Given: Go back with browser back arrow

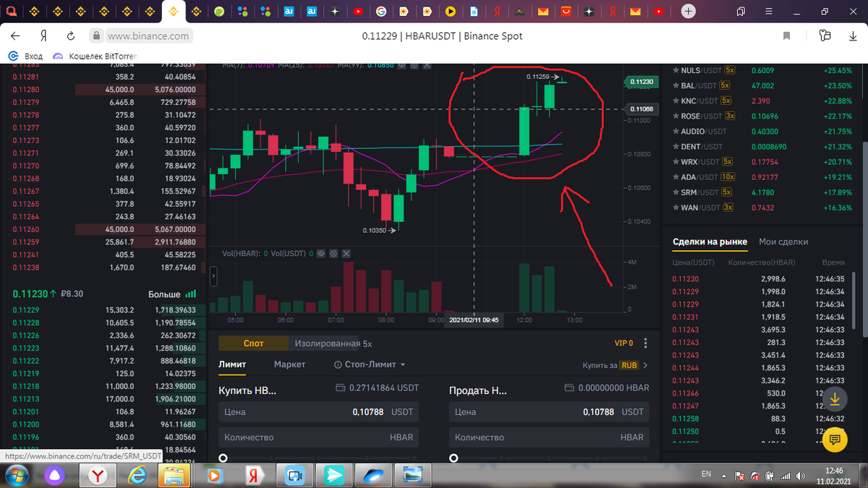Looking at the screenshot, I should tap(15, 36).
